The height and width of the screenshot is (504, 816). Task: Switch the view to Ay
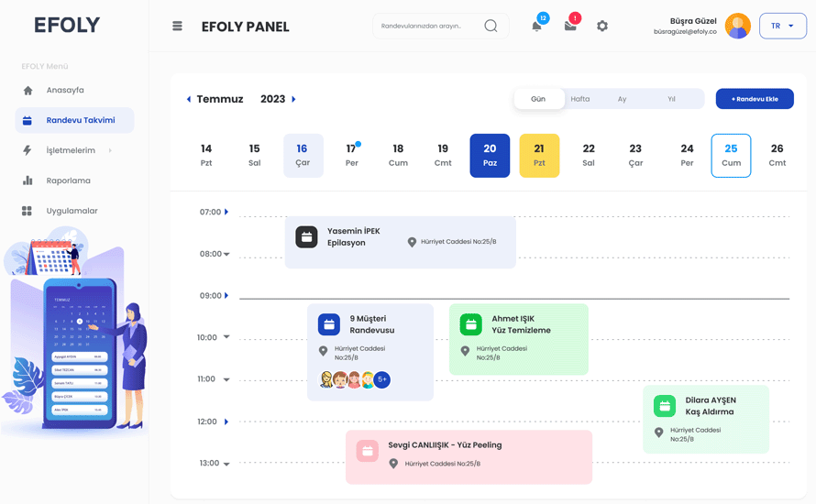(x=622, y=99)
